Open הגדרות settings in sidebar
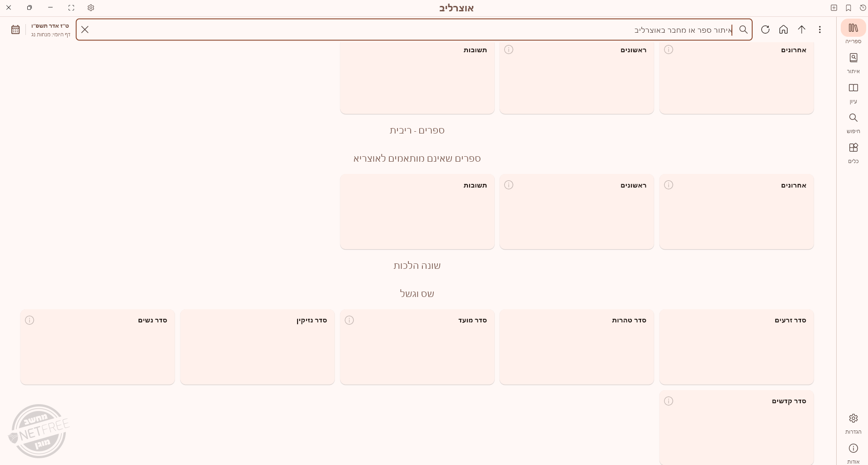 click(x=853, y=418)
